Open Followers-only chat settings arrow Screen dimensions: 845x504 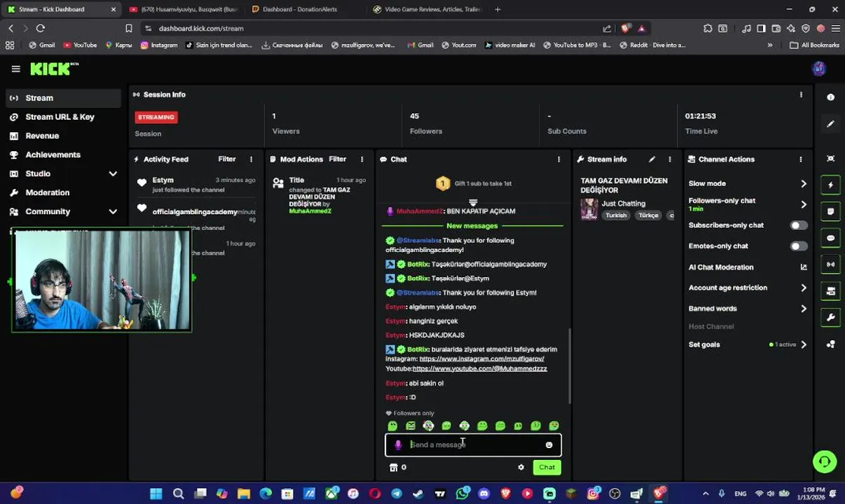pyautogui.click(x=804, y=204)
